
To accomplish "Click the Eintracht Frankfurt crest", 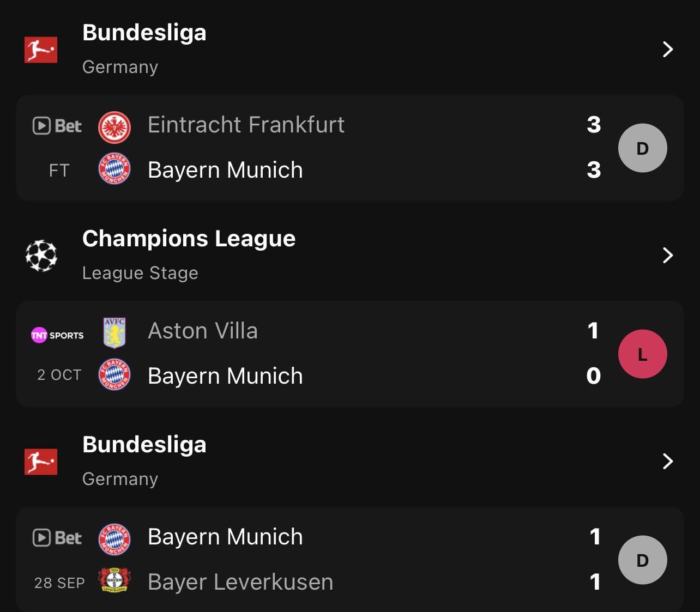I will 114,126.
